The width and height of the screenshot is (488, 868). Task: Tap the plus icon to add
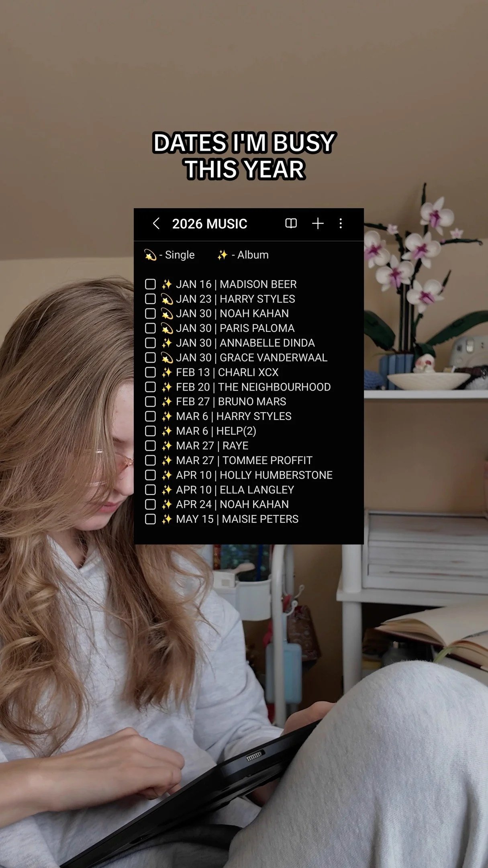318,223
